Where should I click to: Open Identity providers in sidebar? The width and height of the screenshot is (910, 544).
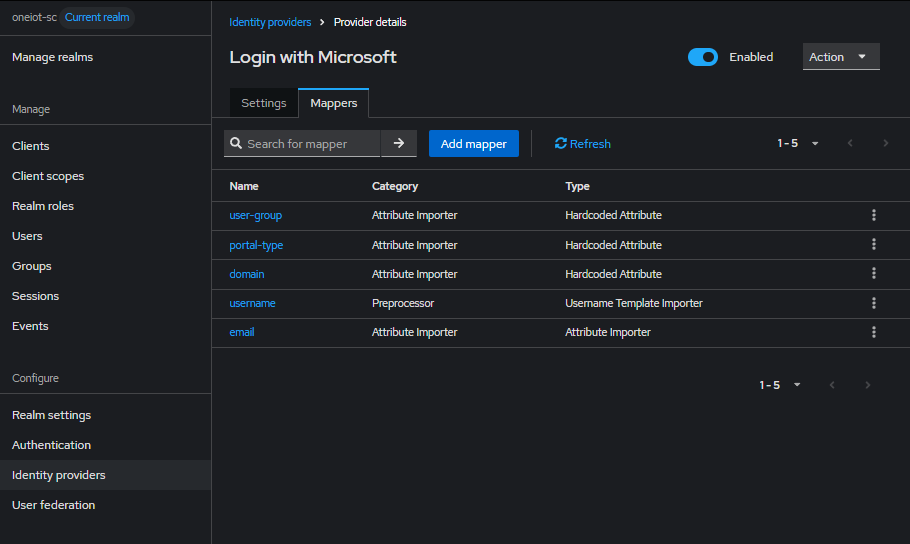(x=106, y=475)
